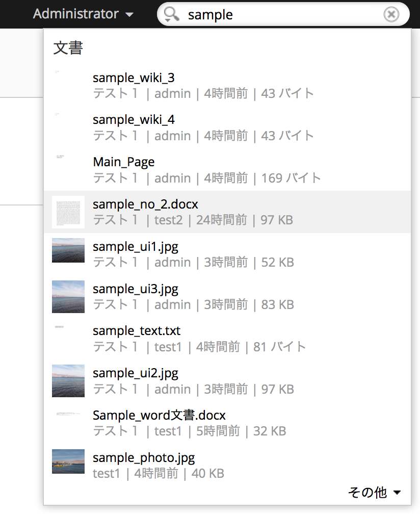Open the sample_wiki_4 result
Viewport: 420px width, 515px height.
[x=134, y=120]
